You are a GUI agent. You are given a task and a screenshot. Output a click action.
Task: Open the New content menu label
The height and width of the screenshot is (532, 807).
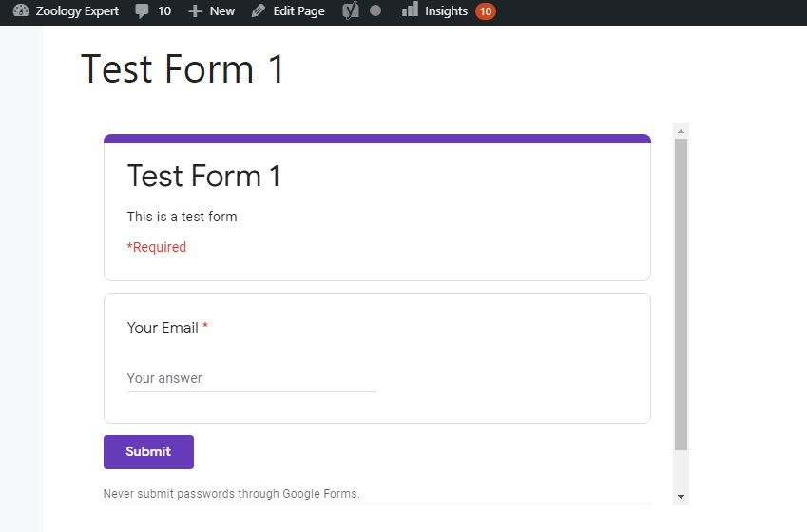(x=222, y=11)
